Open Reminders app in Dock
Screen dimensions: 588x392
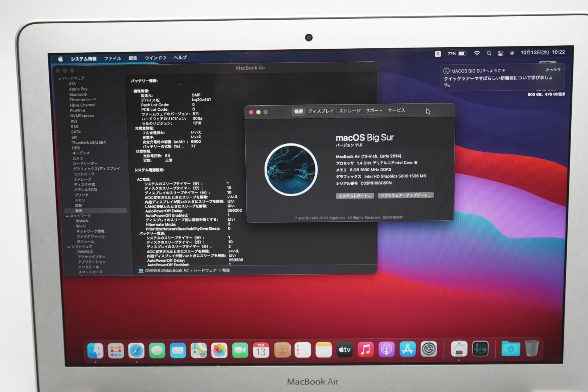click(x=303, y=350)
